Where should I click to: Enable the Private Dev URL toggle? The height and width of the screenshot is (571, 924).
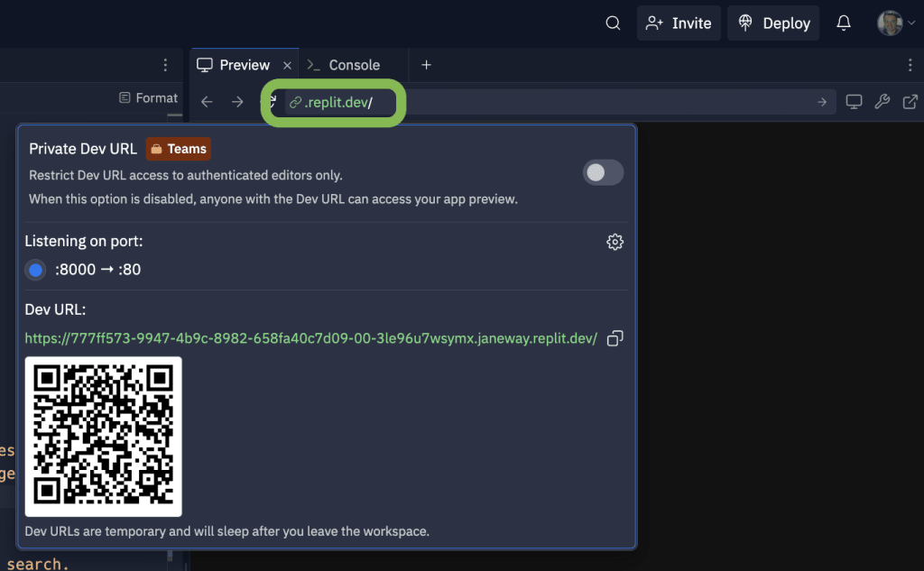click(x=602, y=172)
